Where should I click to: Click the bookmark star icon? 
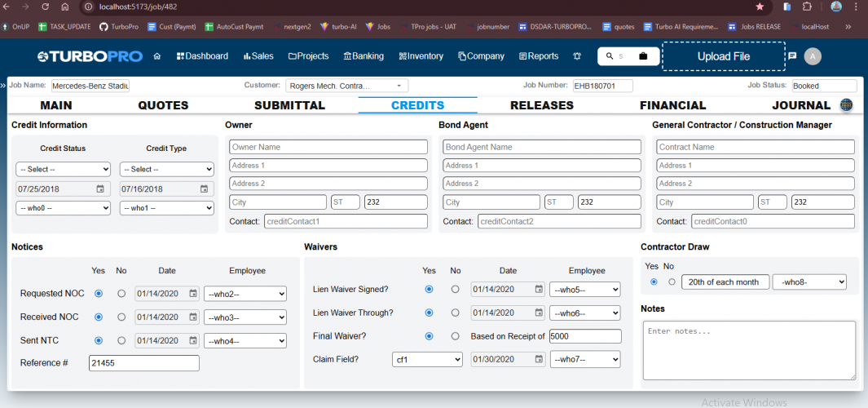click(x=760, y=7)
